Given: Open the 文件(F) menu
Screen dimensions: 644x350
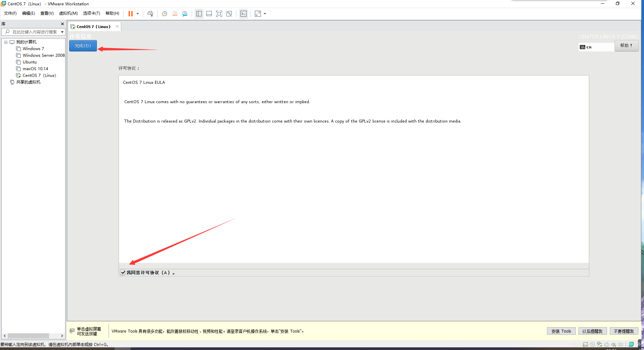Looking at the screenshot, I should coord(10,13).
